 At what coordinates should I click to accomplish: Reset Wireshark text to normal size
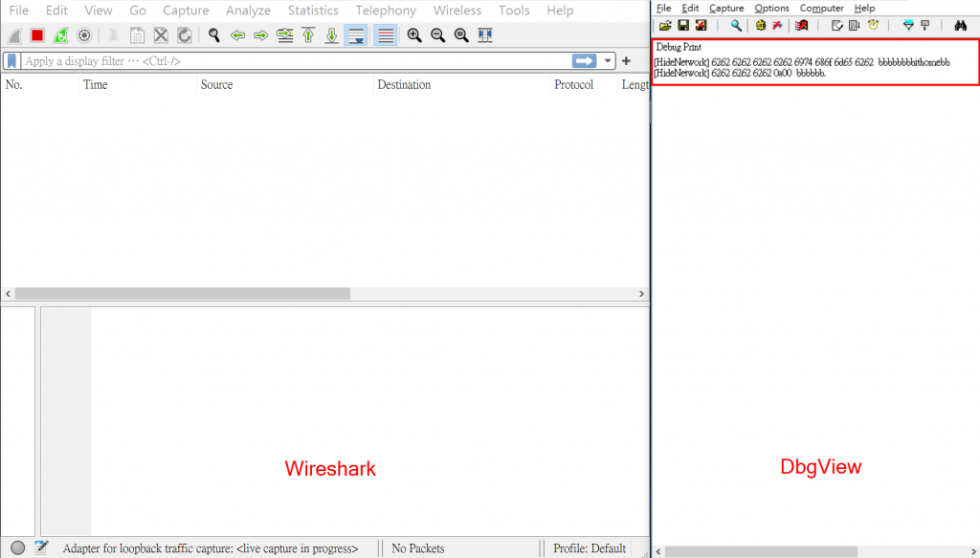coord(461,35)
